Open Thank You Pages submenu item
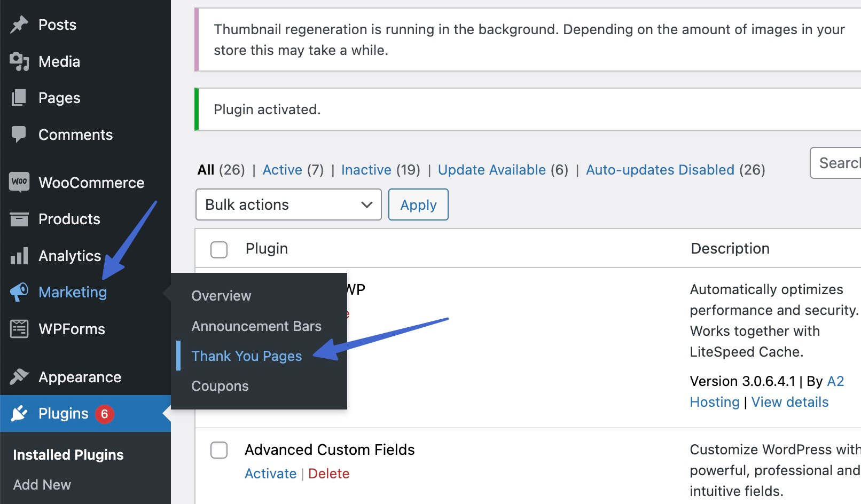The image size is (861, 504). click(x=247, y=356)
